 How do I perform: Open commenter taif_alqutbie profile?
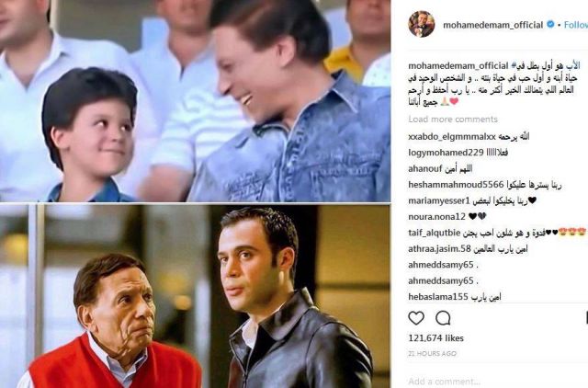(435, 233)
